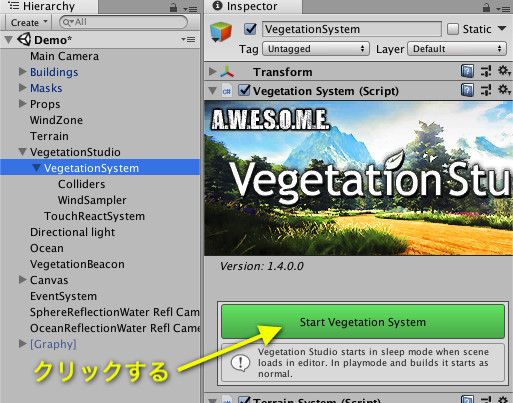This screenshot has height=403, width=513.
Task: Select Ocean in Hierarchy
Action: [47, 248]
